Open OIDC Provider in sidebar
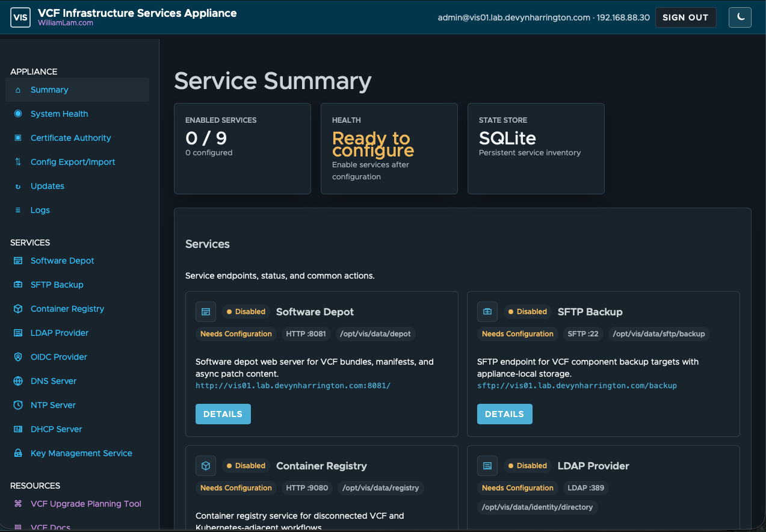766x532 pixels. 77,357
